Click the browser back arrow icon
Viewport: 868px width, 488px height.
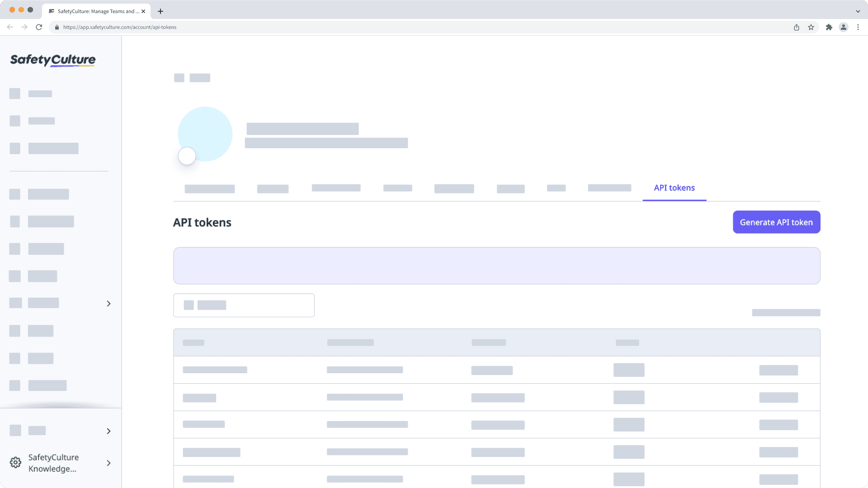click(10, 27)
